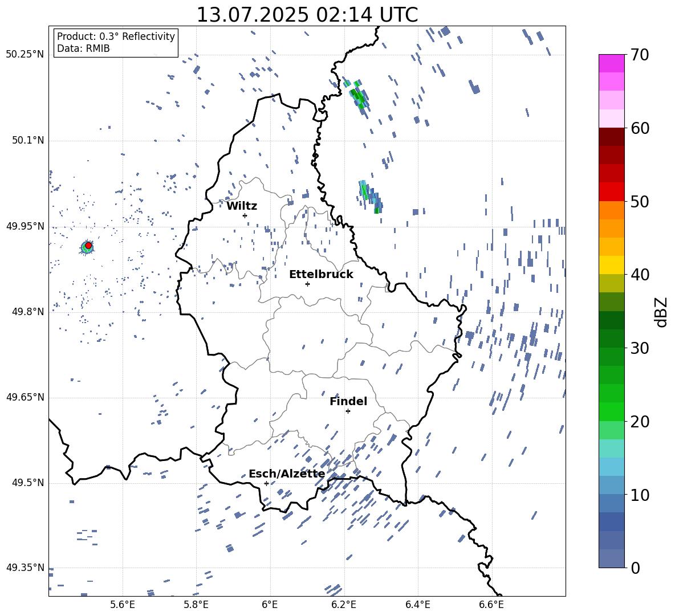Screen dimensions: 675x616
Task: Click the 6°E longitude label
Action: (x=270, y=605)
